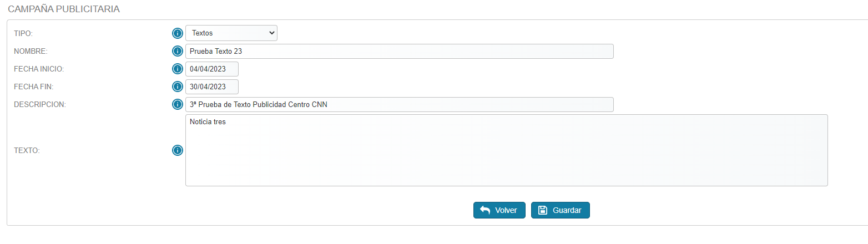Click the CAMPAÑA PUBLICITARIA heading
Viewport: 868px width, 244px height.
[64, 9]
